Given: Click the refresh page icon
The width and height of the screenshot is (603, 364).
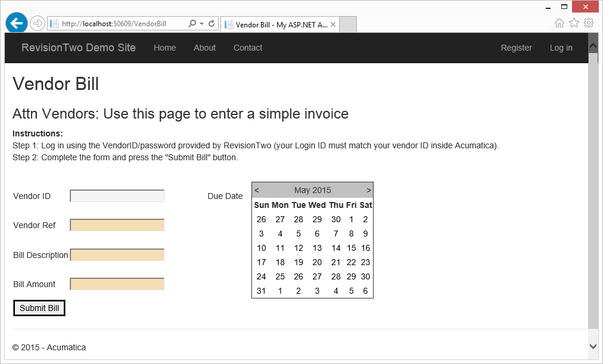Looking at the screenshot, I should pyautogui.click(x=212, y=23).
